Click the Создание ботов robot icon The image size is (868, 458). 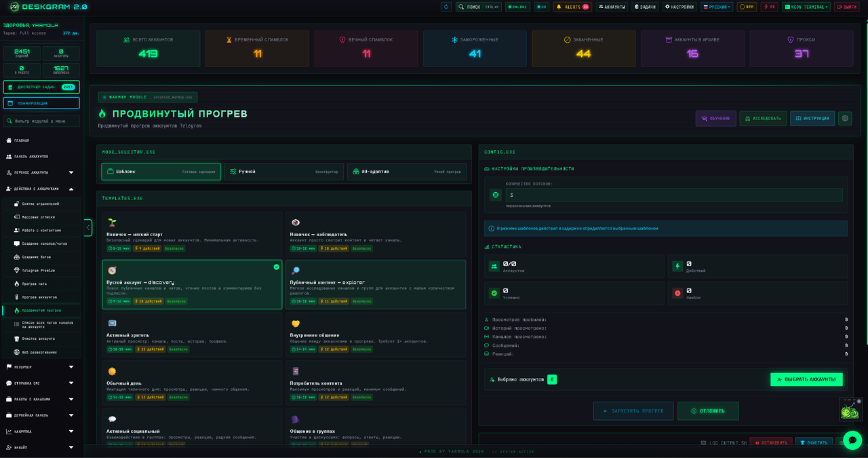click(x=17, y=257)
